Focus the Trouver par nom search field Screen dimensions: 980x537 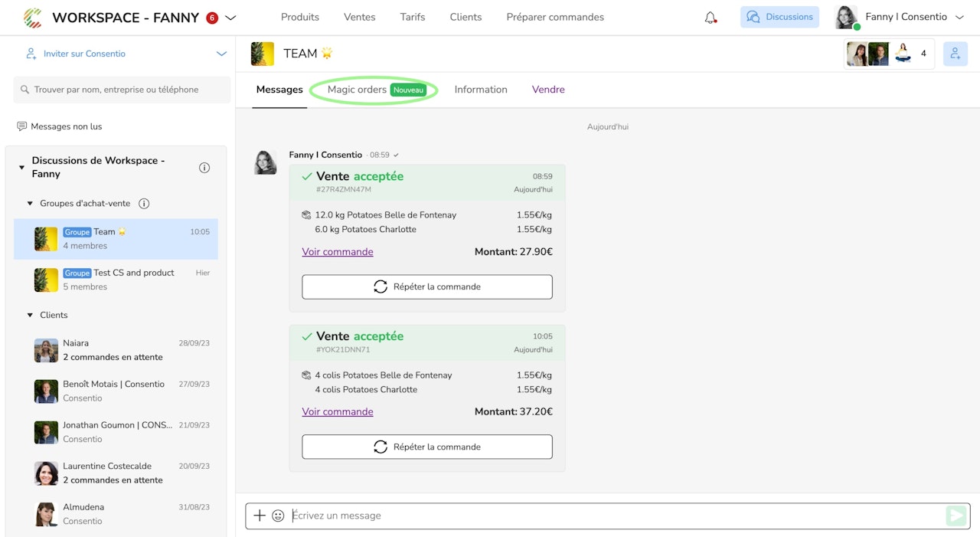click(x=122, y=90)
